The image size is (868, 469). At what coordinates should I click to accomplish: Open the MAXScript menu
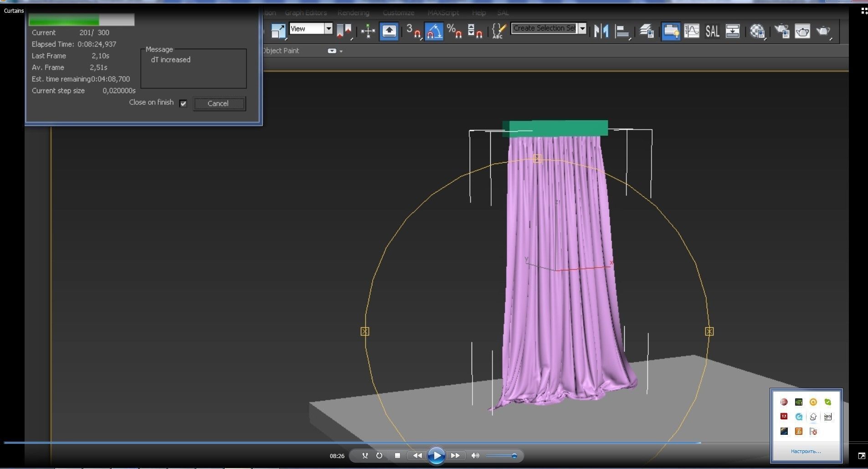443,13
